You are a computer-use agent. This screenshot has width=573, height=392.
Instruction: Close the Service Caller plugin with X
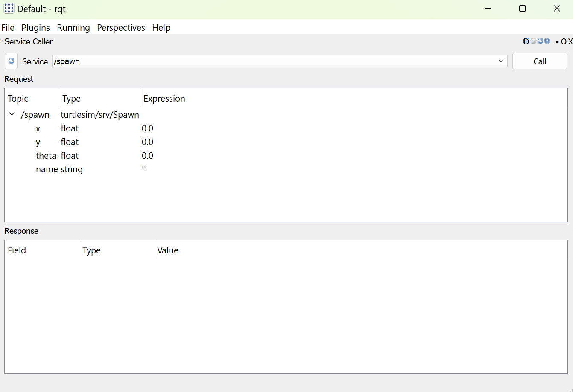pyautogui.click(x=570, y=42)
